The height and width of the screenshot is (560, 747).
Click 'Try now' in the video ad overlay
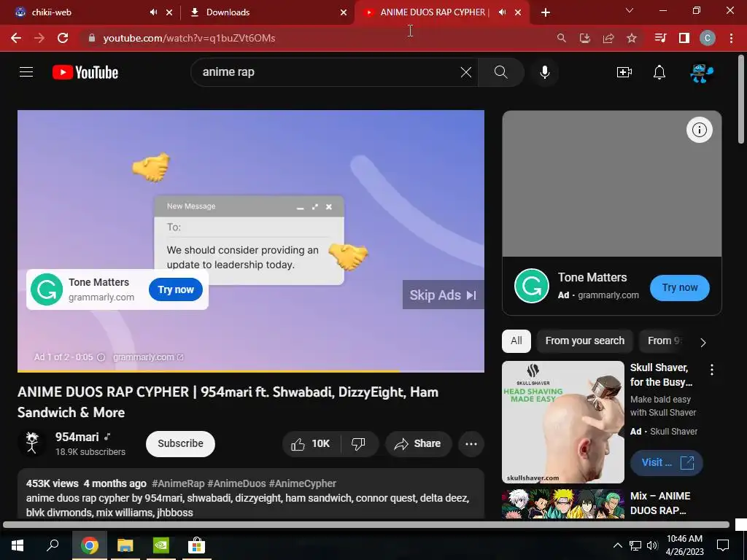(x=175, y=289)
